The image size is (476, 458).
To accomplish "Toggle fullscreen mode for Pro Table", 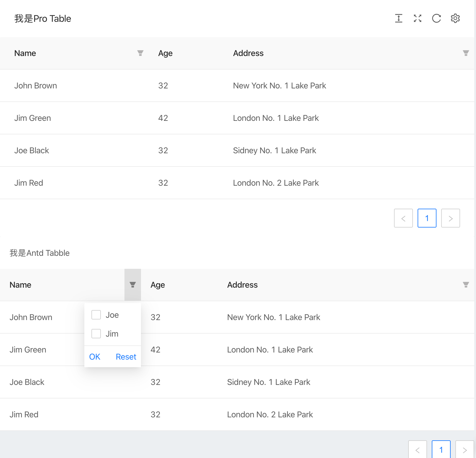I will (417, 18).
